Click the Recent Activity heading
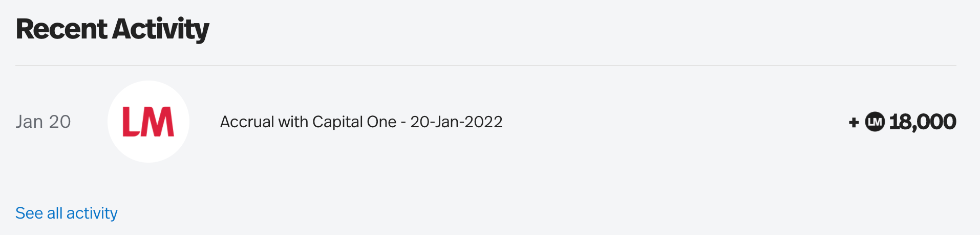980x235 pixels. click(x=113, y=29)
